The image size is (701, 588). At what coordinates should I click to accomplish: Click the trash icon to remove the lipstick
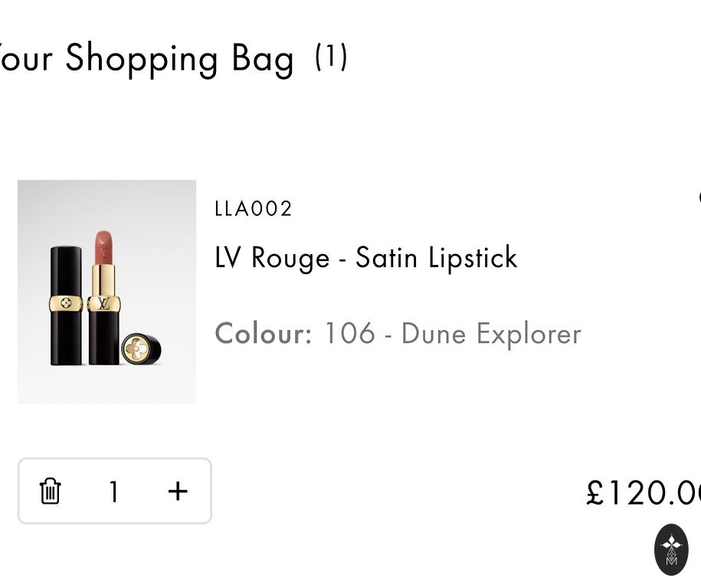[x=51, y=491]
